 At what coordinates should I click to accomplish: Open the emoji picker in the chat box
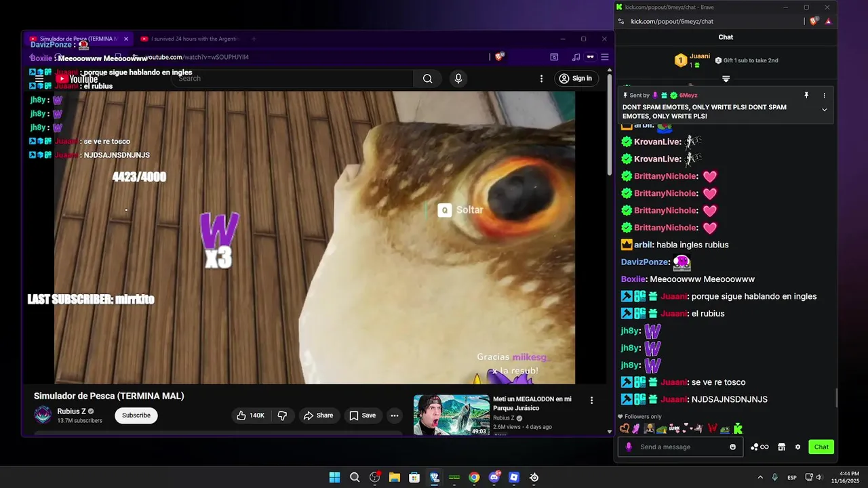pyautogui.click(x=732, y=447)
